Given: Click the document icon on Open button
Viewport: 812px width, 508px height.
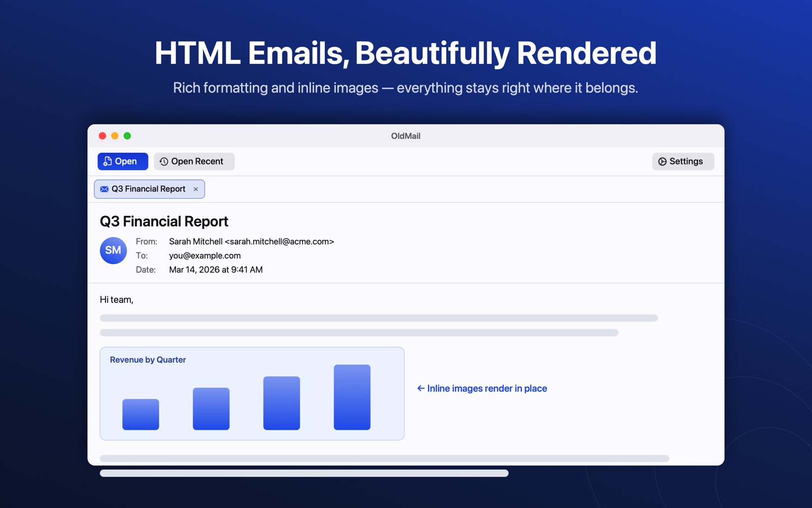Looking at the screenshot, I should point(108,161).
